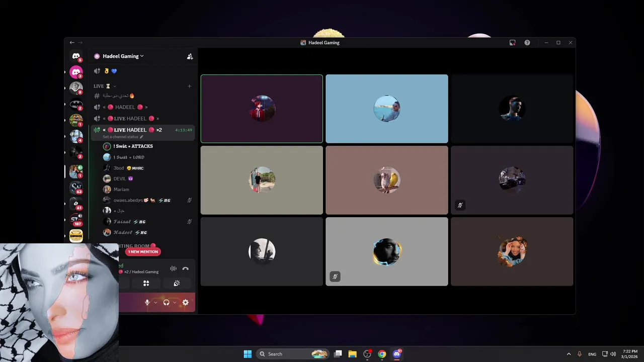
Task: Jump to the 1 NEW MENTION pill
Action: tap(143, 251)
